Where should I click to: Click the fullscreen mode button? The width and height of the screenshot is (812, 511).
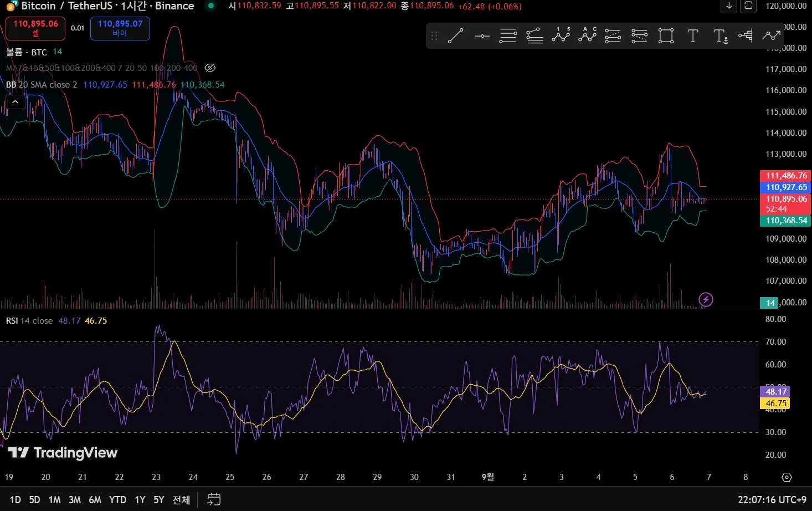(748, 6)
